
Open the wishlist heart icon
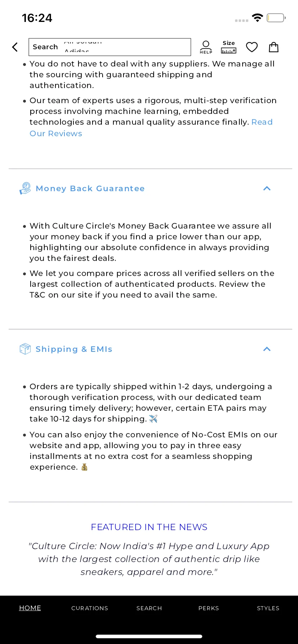[252, 47]
